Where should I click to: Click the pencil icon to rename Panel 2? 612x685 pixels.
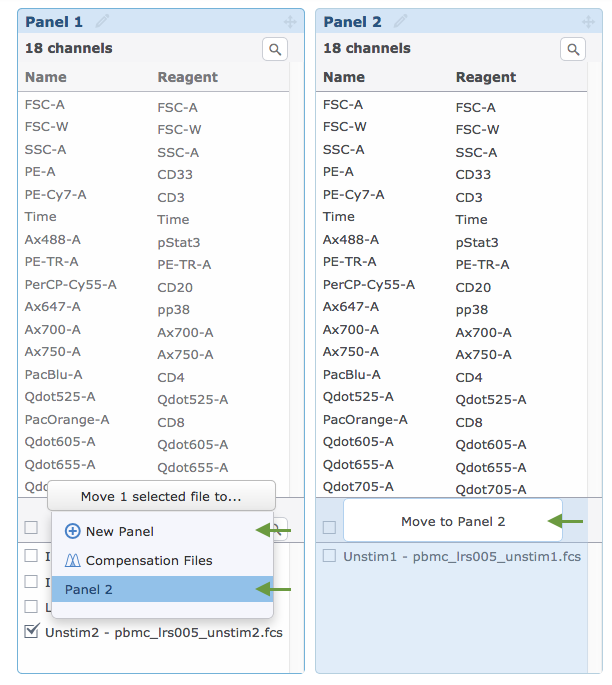tap(400, 21)
